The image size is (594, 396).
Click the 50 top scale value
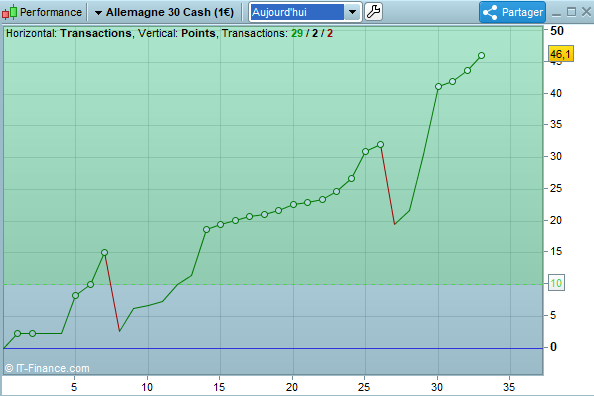(x=557, y=31)
